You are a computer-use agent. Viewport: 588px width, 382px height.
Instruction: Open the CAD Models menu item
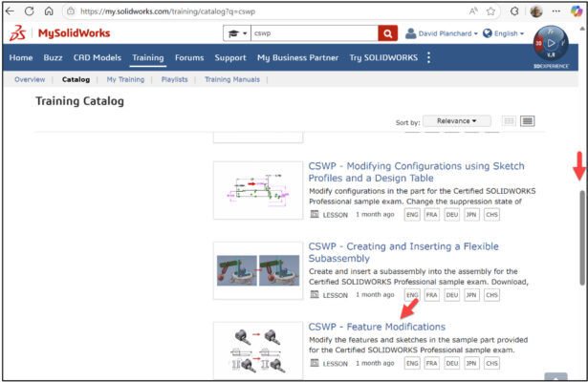(98, 57)
